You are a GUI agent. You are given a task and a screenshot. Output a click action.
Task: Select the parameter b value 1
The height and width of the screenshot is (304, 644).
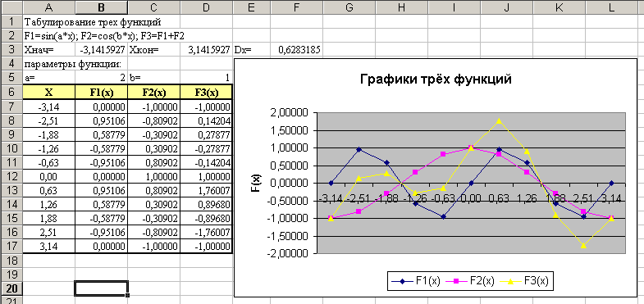coord(207,78)
